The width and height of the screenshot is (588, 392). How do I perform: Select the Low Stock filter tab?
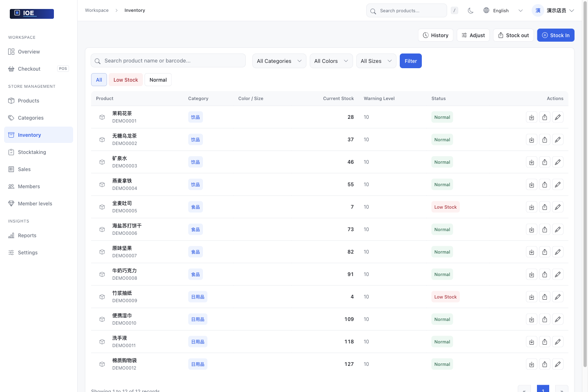pos(126,80)
